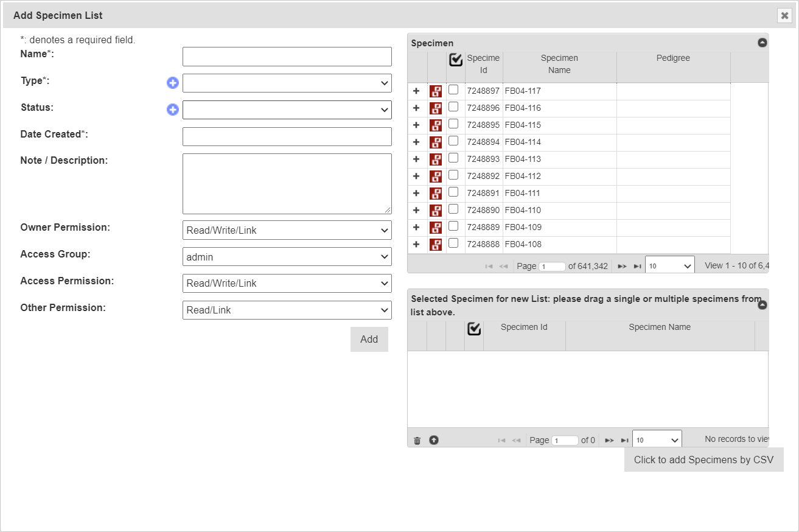Sort by the Specimen Name column header
This screenshot has height=532, width=799.
tap(559, 64)
